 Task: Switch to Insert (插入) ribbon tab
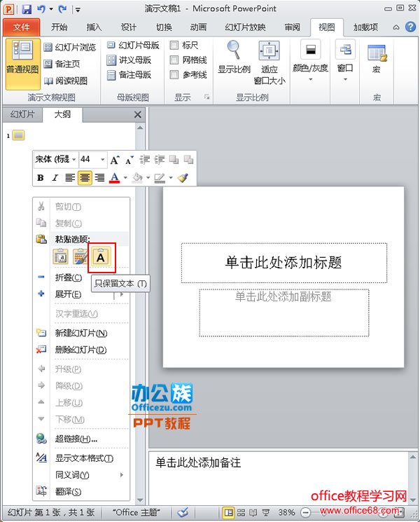pos(94,27)
